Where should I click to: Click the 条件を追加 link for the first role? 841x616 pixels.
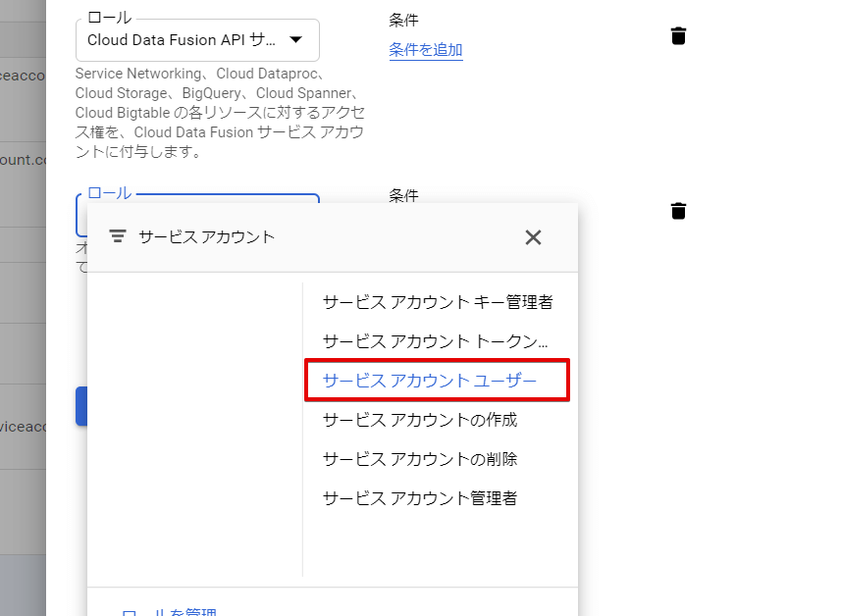[426, 50]
